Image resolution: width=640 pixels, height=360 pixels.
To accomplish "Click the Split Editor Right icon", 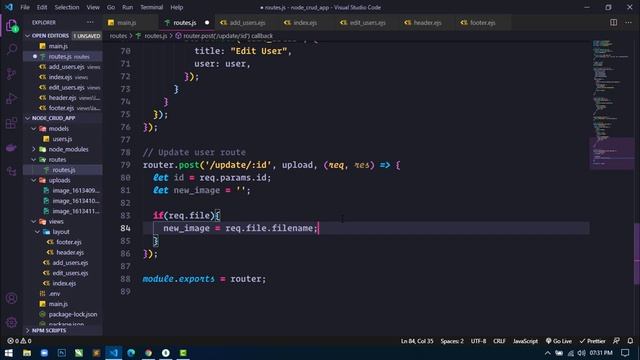I will [x=613, y=22].
